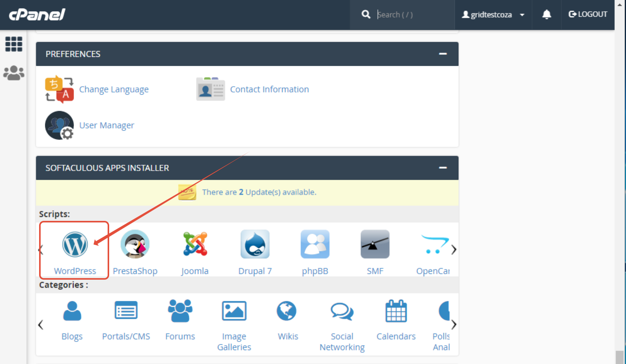Open the PrestaShop script icon

coord(135,244)
